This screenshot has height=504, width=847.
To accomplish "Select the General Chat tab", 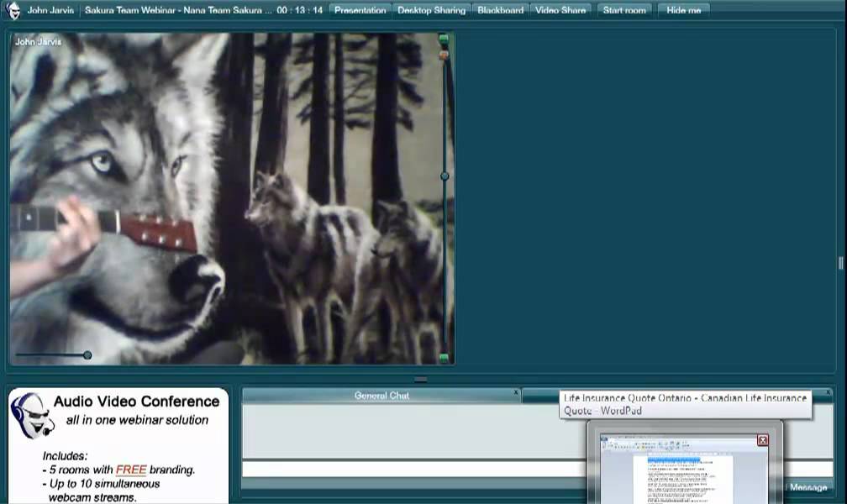I will 381,396.
